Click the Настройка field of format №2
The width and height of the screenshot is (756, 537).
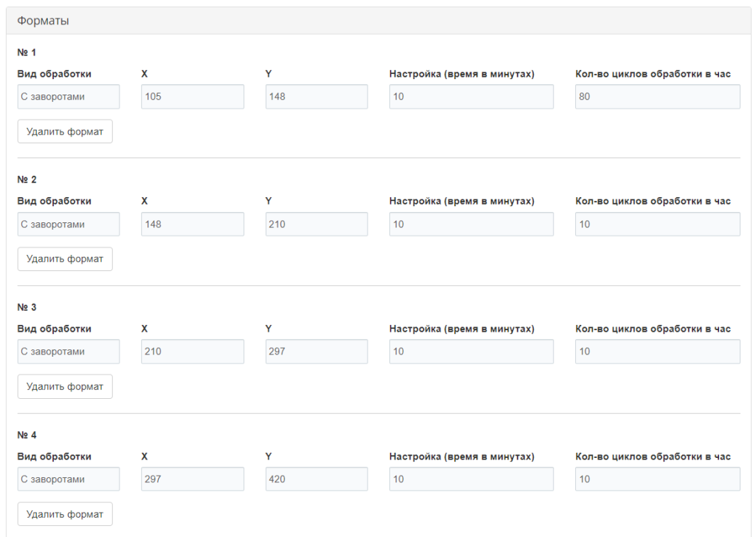(x=471, y=224)
